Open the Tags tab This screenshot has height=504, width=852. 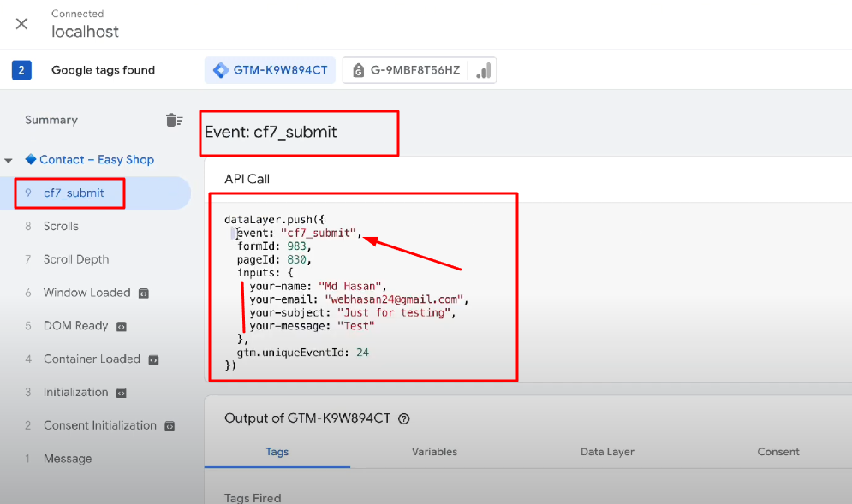277,451
